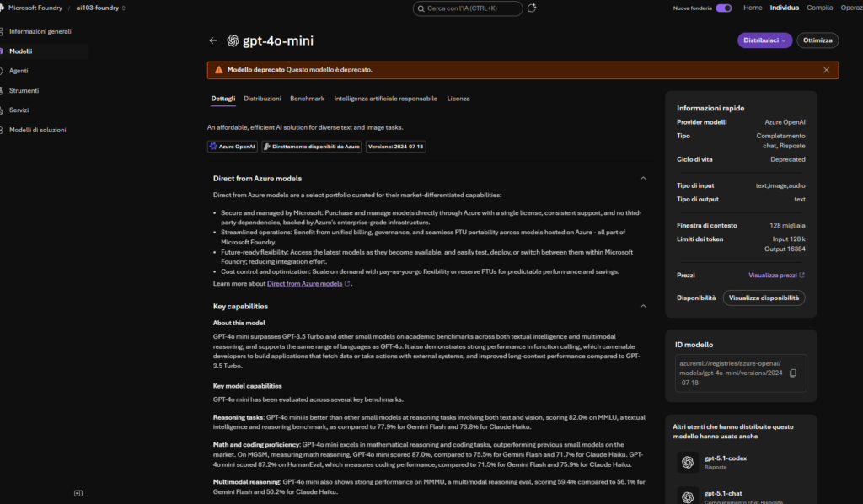Switch to the Distribuzioni tab
Viewport: 863px width, 504px height.
tap(262, 99)
